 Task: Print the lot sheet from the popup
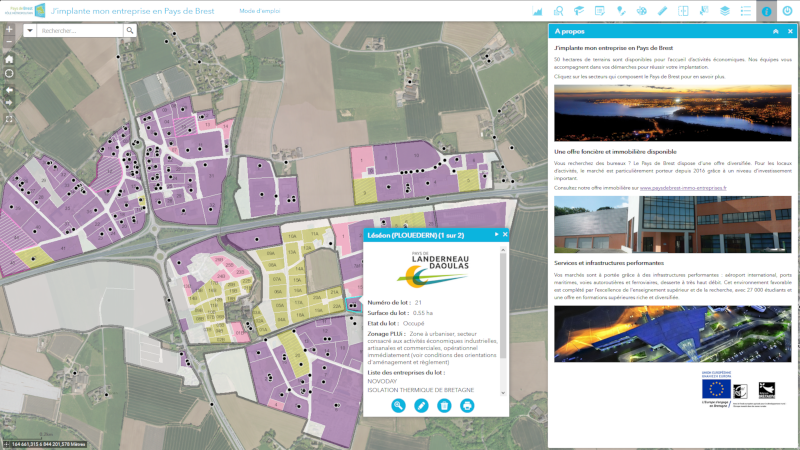(x=467, y=405)
